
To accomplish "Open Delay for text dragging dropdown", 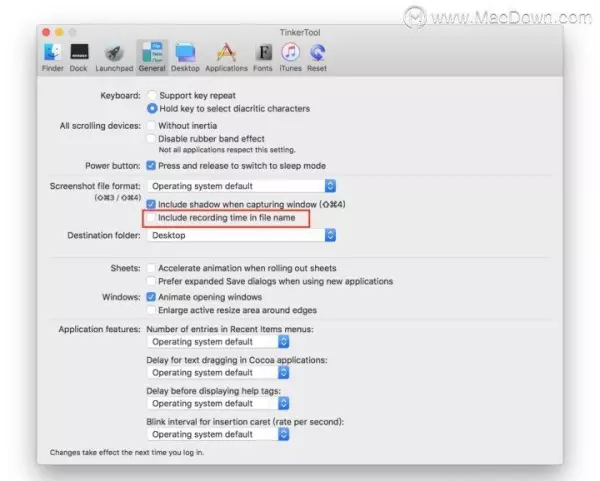I will [x=218, y=373].
